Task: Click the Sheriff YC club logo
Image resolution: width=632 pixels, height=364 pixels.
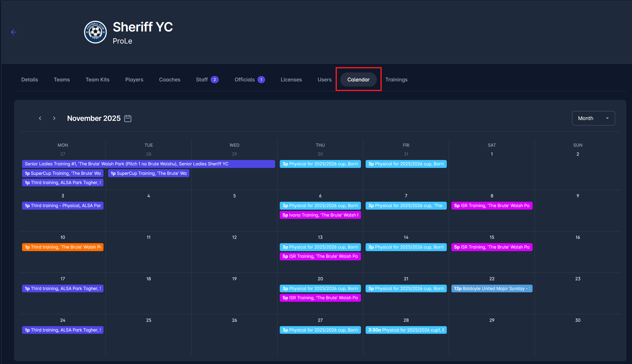Action: pyautogui.click(x=95, y=32)
